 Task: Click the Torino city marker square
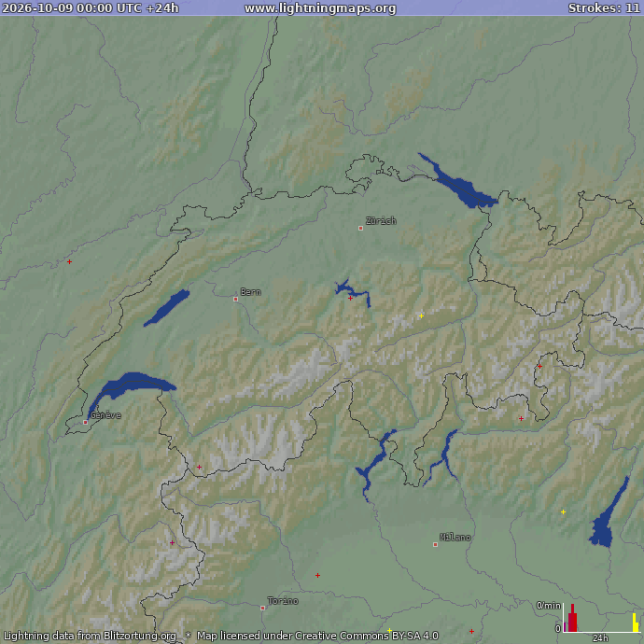pyautogui.click(x=263, y=608)
